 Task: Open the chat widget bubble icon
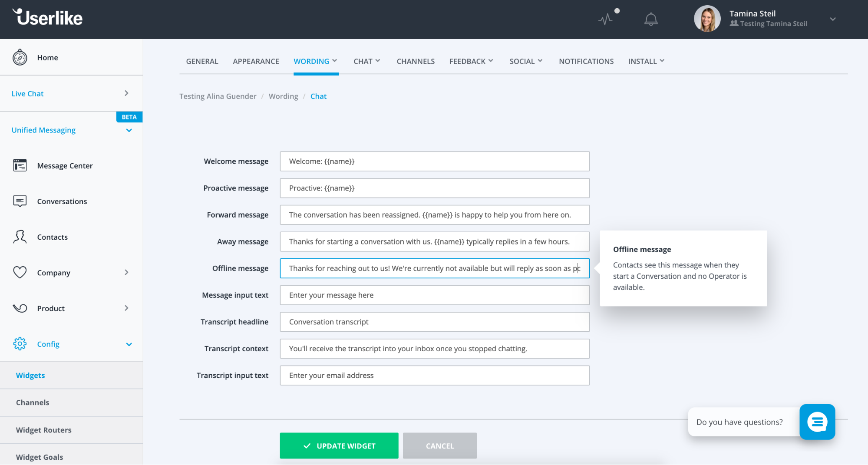[x=817, y=422]
